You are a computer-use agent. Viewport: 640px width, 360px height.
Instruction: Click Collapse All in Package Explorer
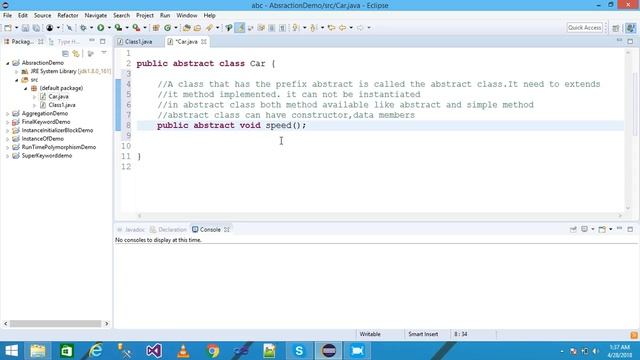click(65, 53)
